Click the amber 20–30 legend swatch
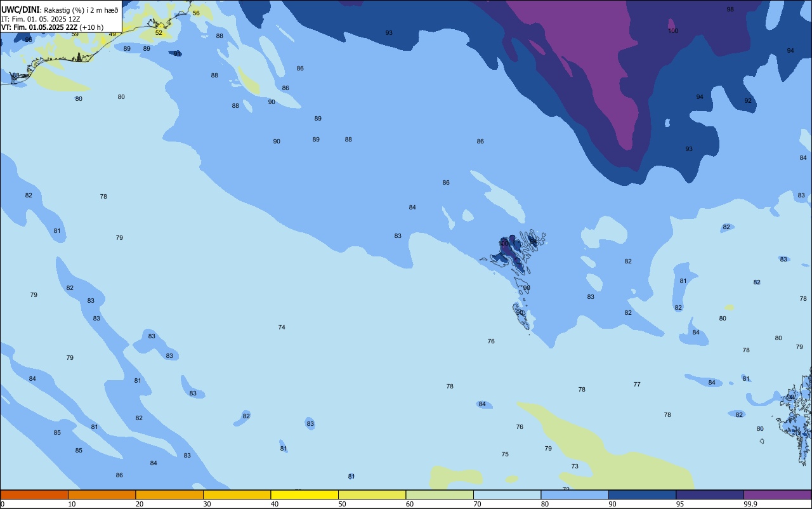Screen dimensions: 812x509 (x=169, y=494)
